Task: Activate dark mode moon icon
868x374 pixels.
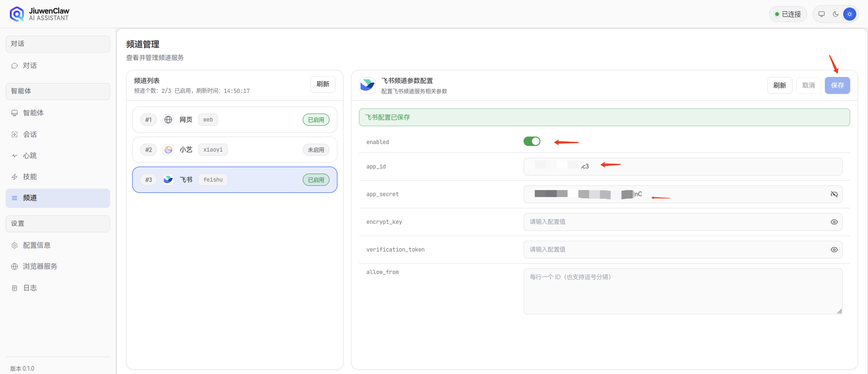Action: (x=835, y=14)
